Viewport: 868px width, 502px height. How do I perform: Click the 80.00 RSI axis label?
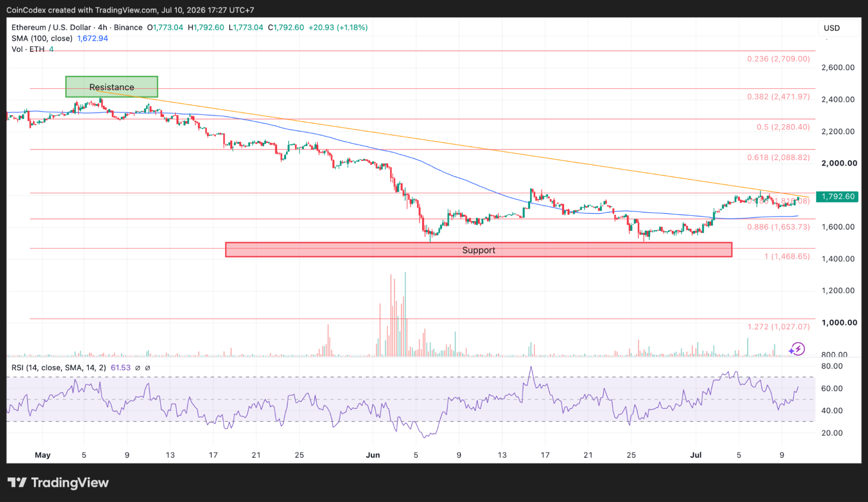point(832,366)
